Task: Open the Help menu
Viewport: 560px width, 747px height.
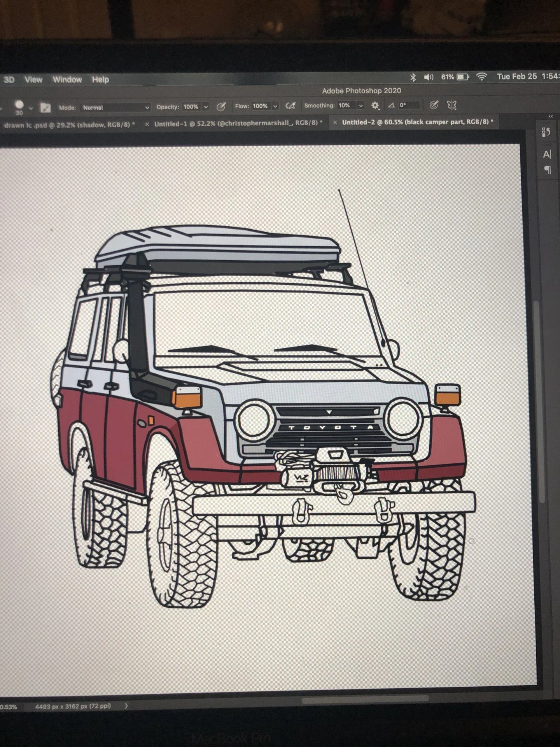Action: point(100,79)
